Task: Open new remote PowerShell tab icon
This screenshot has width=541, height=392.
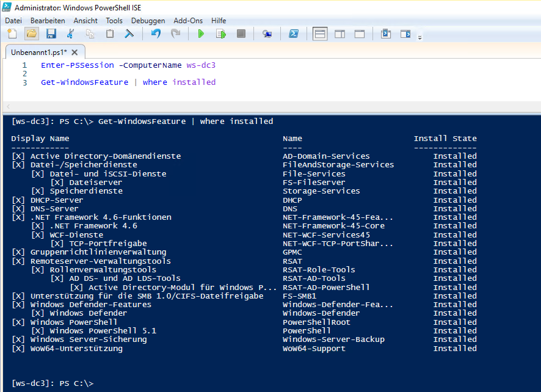Action: coord(267,34)
